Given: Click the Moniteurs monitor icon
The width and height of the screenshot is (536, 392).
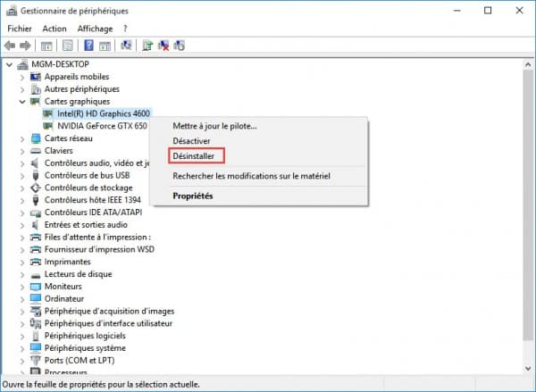Looking at the screenshot, I should [36, 287].
